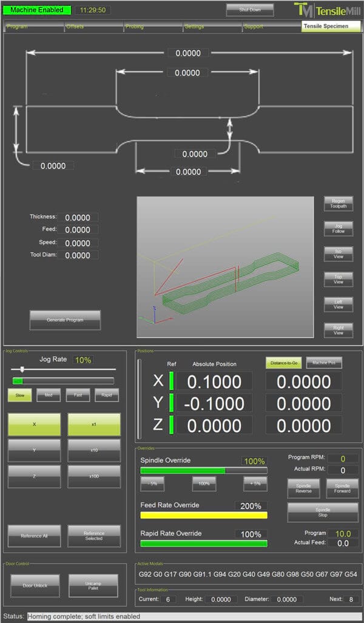The width and height of the screenshot is (364, 623).
Task: Select Rapid jog speed
Action: pos(107,396)
